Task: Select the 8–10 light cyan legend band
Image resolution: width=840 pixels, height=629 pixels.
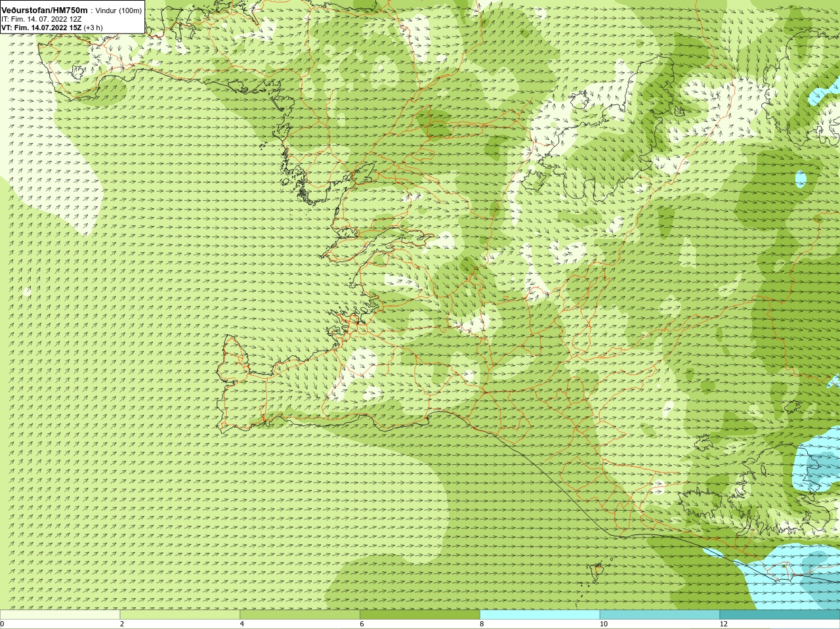Action: [540, 615]
